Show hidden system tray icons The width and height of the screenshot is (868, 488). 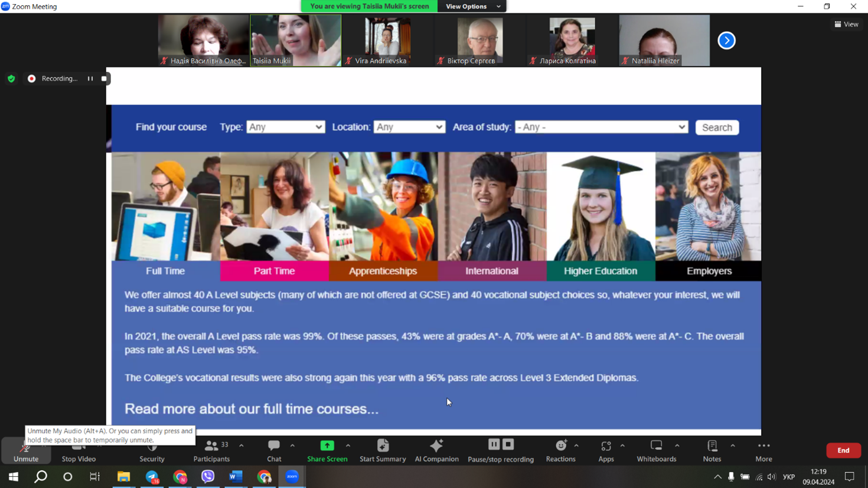click(x=717, y=477)
